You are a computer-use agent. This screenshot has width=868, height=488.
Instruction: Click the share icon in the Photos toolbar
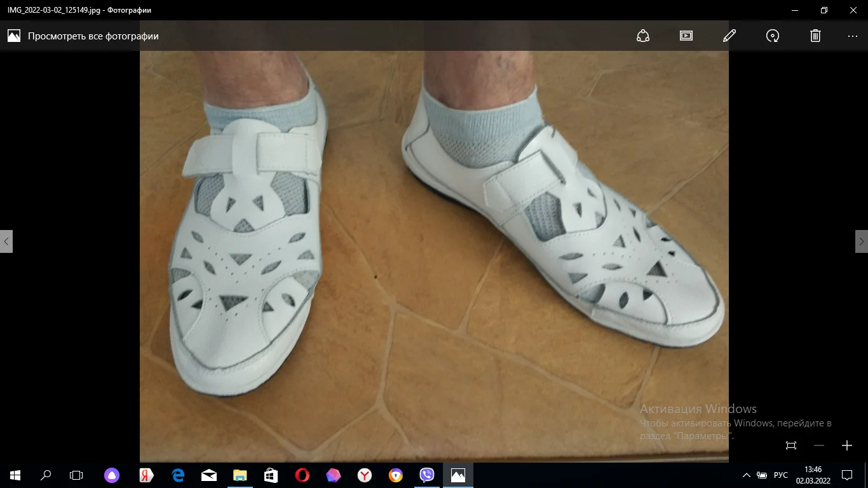pyautogui.click(x=642, y=36)
